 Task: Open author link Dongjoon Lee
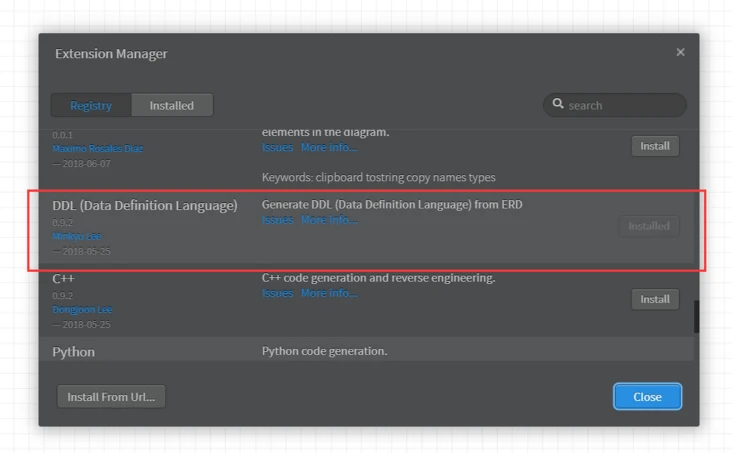(82, 310)
